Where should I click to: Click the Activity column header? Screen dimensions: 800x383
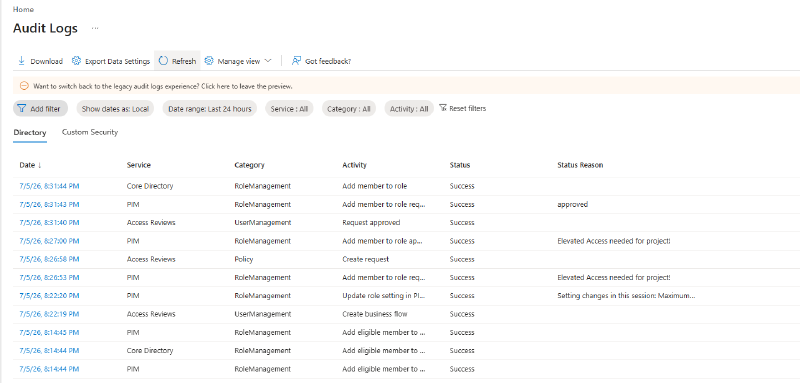coord(355,165)
